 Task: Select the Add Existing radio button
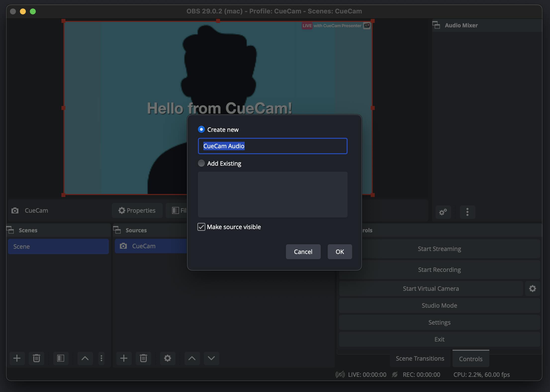[x=201, y=163]
